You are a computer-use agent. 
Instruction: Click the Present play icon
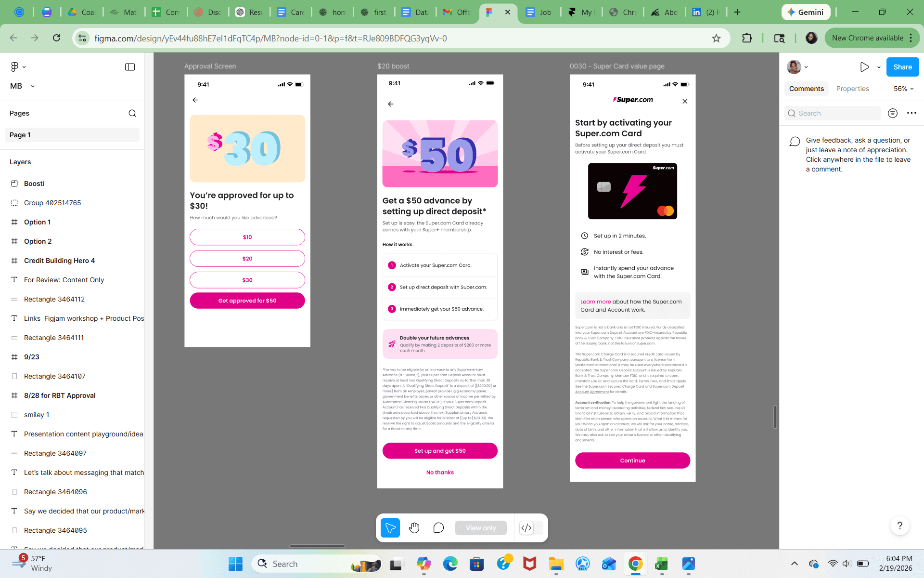point(864,67)
